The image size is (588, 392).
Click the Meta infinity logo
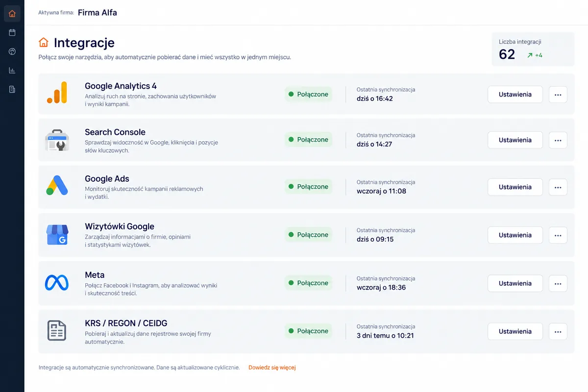point(57,283)
